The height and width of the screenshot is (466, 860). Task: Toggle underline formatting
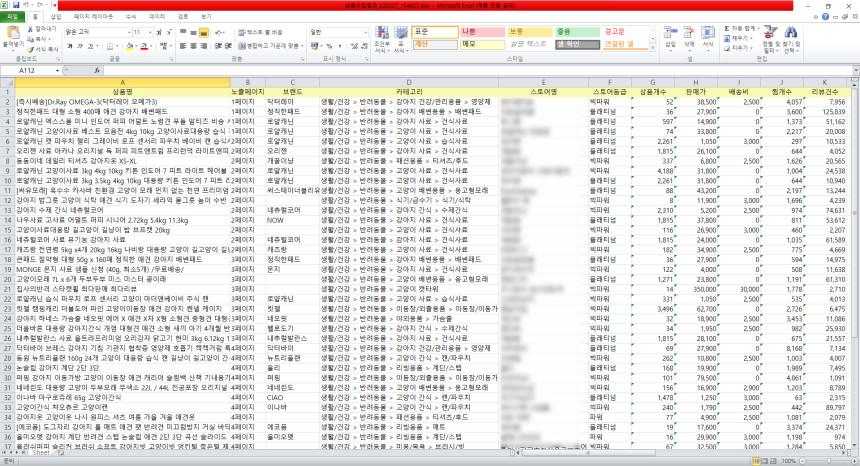[x=90, y=46]
